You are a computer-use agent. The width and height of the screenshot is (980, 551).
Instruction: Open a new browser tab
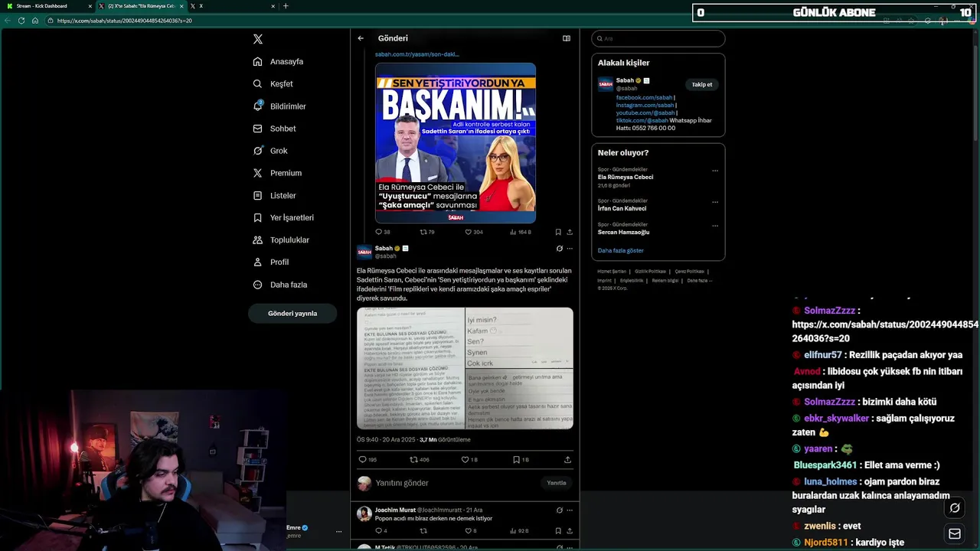click(x=286, y=6)
